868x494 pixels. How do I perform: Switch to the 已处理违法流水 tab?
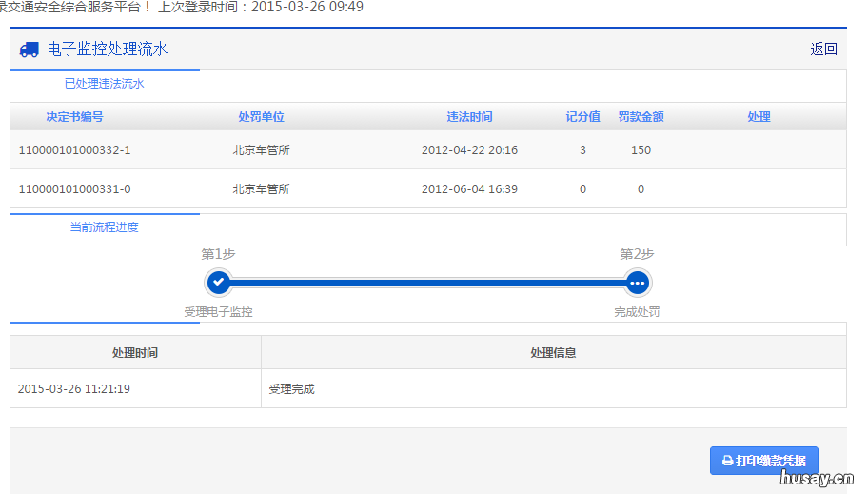tap(105, 84)
